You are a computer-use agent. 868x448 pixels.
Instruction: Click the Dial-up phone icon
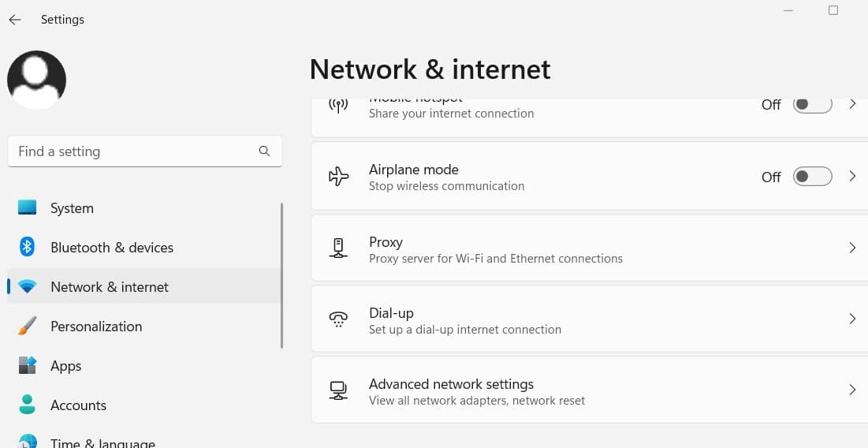coord(338,319)
